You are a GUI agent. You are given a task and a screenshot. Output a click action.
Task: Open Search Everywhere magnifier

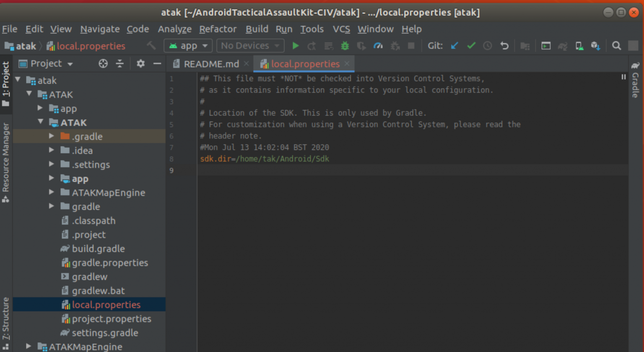(x=616, y=45)
